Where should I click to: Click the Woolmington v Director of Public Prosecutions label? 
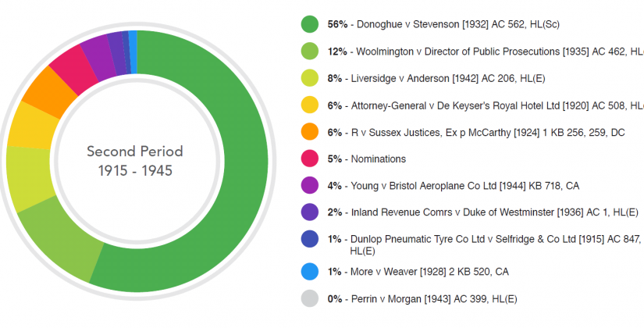(x=484, y=52)
